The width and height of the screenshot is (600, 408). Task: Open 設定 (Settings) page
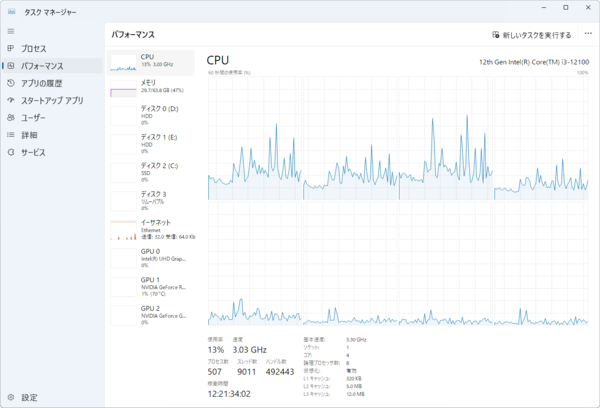click(52, 397)
